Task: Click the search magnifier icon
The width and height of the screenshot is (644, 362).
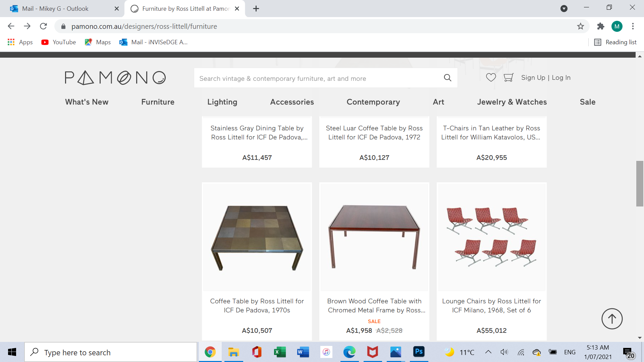Action: pos(447,78)
